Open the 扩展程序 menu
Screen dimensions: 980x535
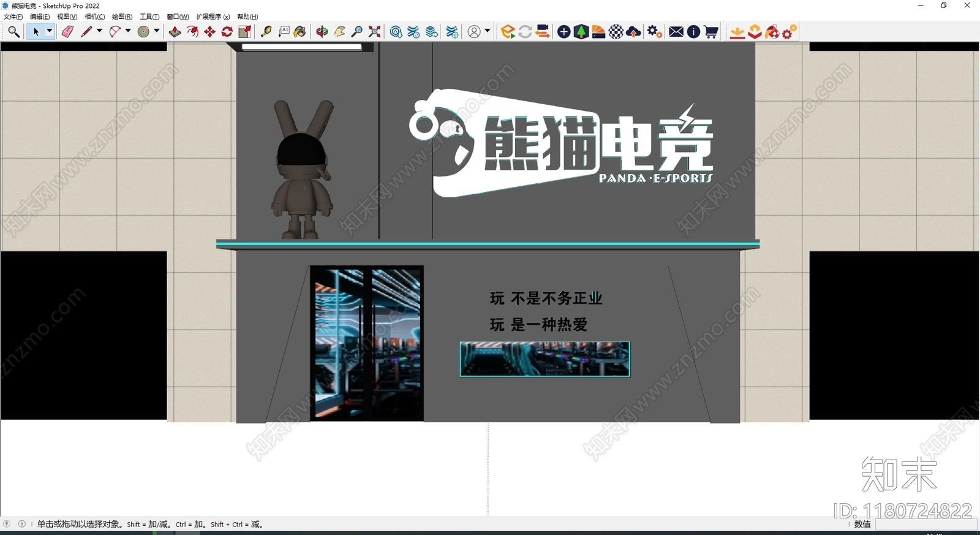(x=213, y=17)
